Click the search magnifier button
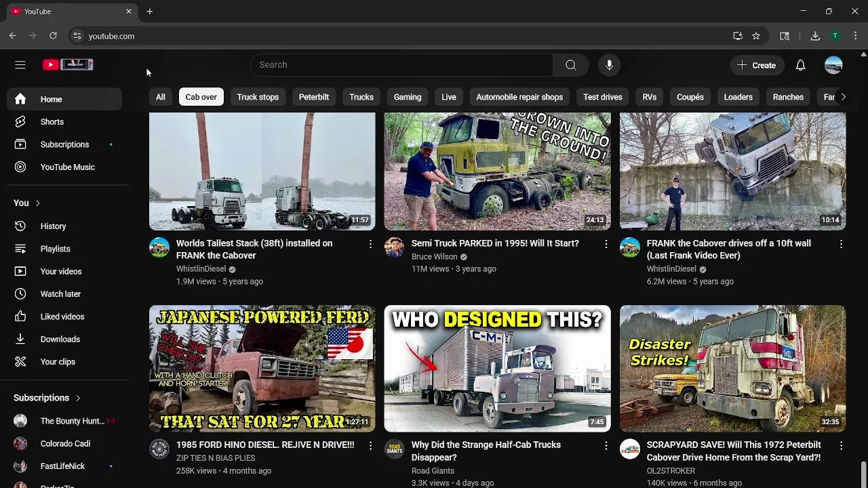Viewport: 868px width, 488px height. tap(571, 65)
